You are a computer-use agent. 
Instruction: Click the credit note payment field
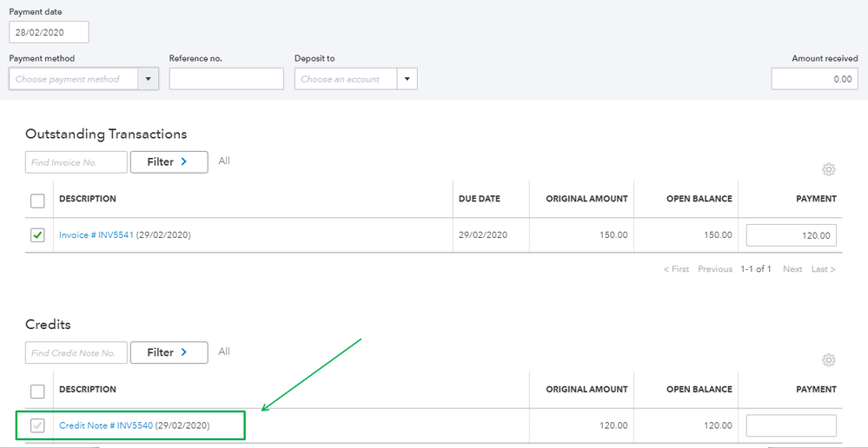click(791, 425)
